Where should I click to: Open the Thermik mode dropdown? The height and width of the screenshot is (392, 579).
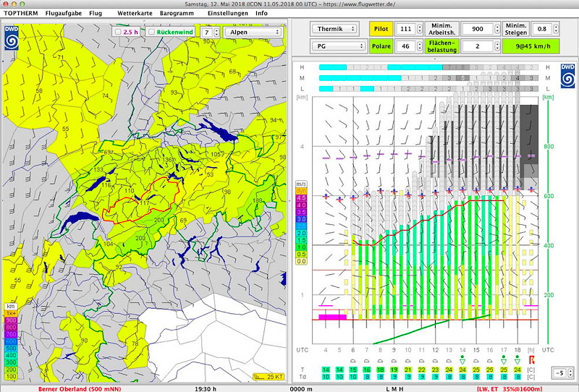(x=334, y=29)
